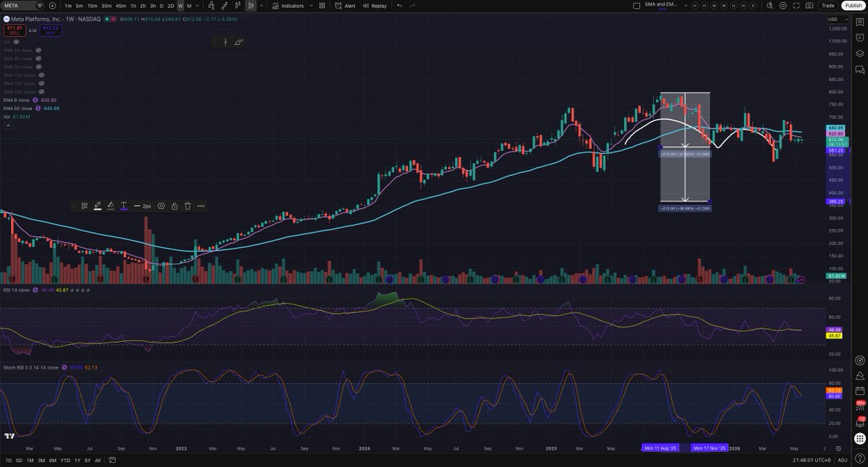The image size is (868, 467).
Task: Select the active candlestick chart style icon
Action: (251, 5)
